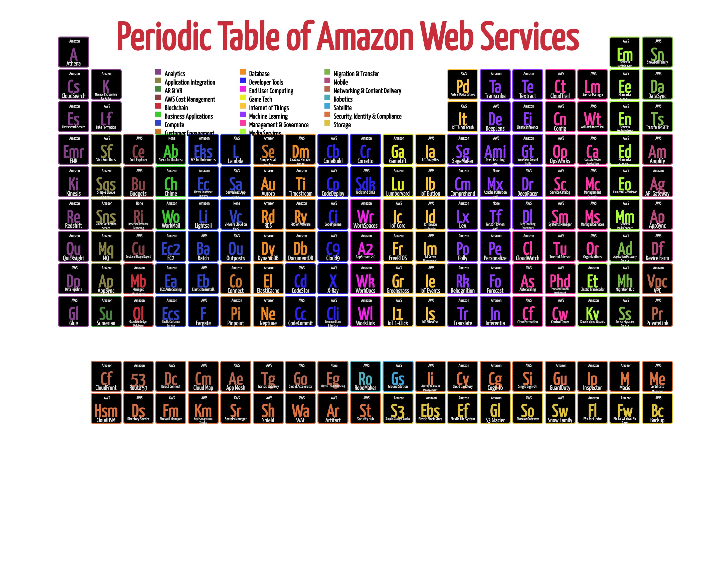Click the Amazon SageMaker service icon
The width and height of the screenshot is (725, 588).
462,152
